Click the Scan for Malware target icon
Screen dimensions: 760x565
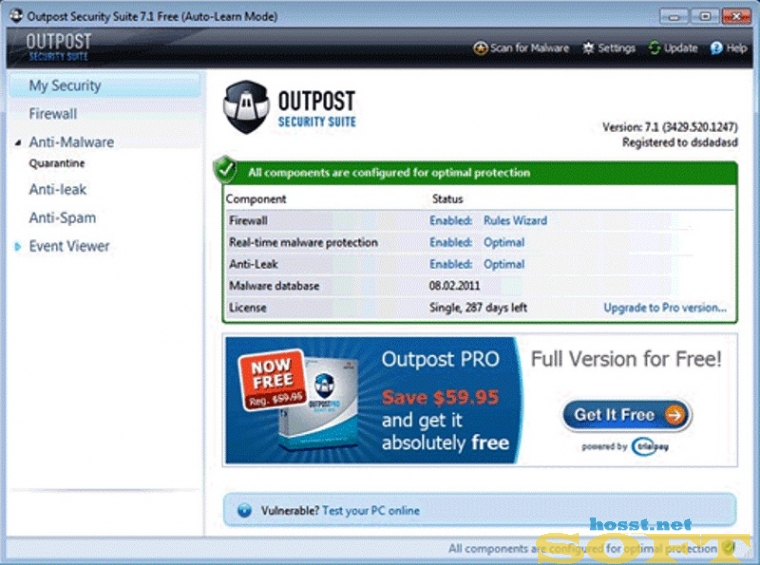(480, 48)
